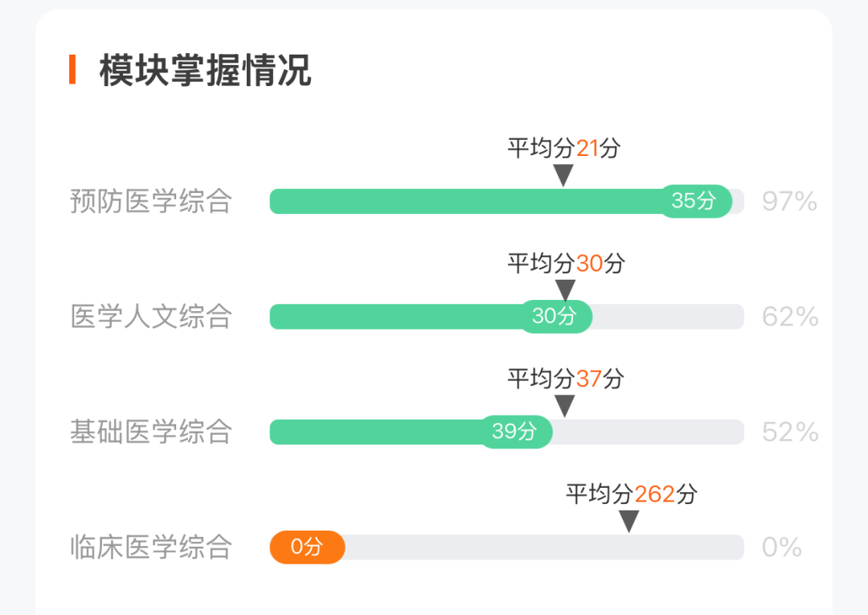Select the 预防医学综合 module label
The image size is (868, 615).
click(150, 201)
